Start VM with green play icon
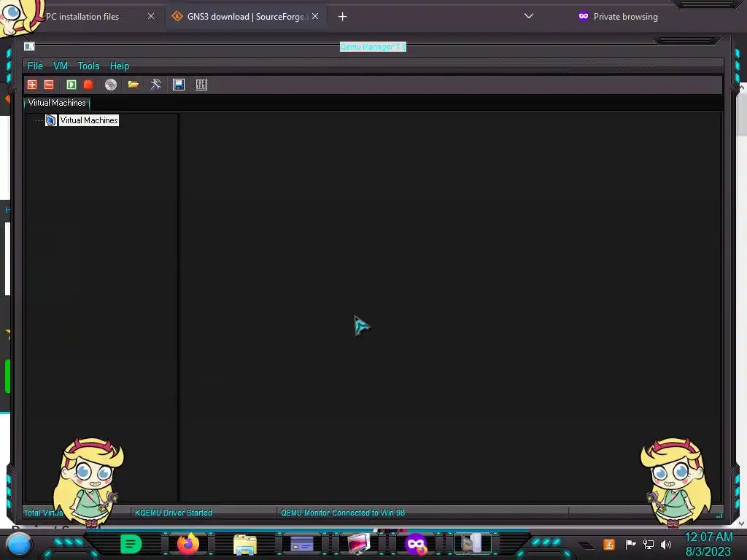Screen dimensions: 747x560 [71, 85]
